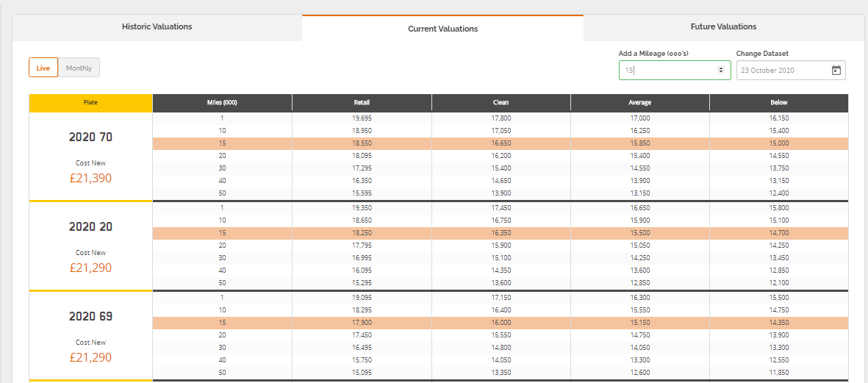Click retail value 18,295
868x383 pixels.
362,310
